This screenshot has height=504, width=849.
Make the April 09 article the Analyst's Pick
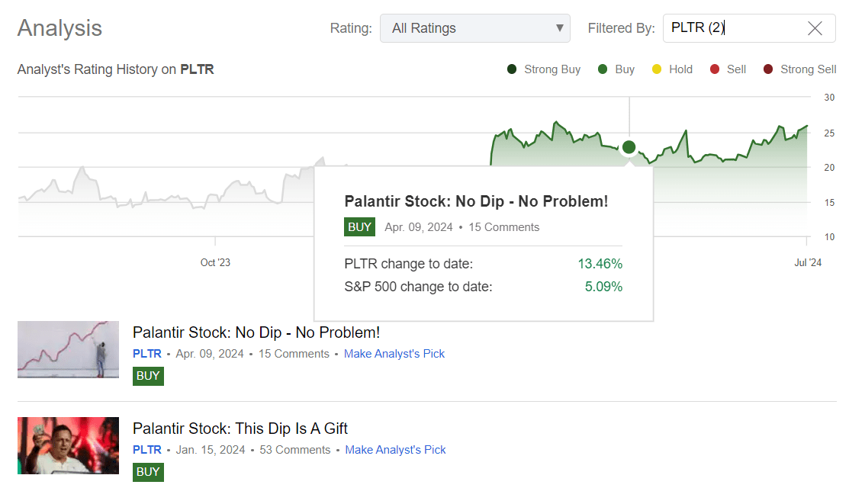point(394,354)
